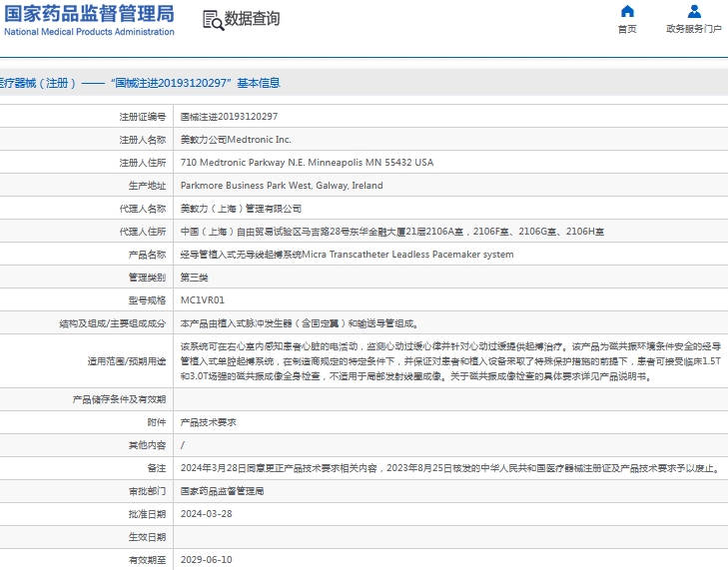Click the 生产地址 value Parkmore Business Park West
728x570 pixels.
tap(282, 186)
